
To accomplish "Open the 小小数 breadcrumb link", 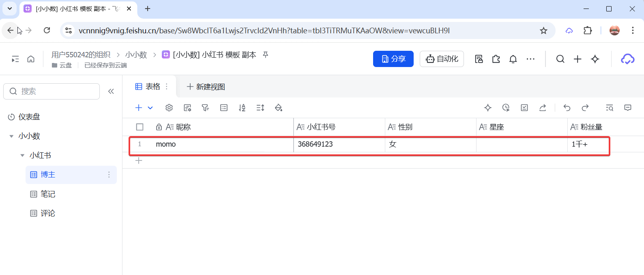I will (x=136, y=54).
